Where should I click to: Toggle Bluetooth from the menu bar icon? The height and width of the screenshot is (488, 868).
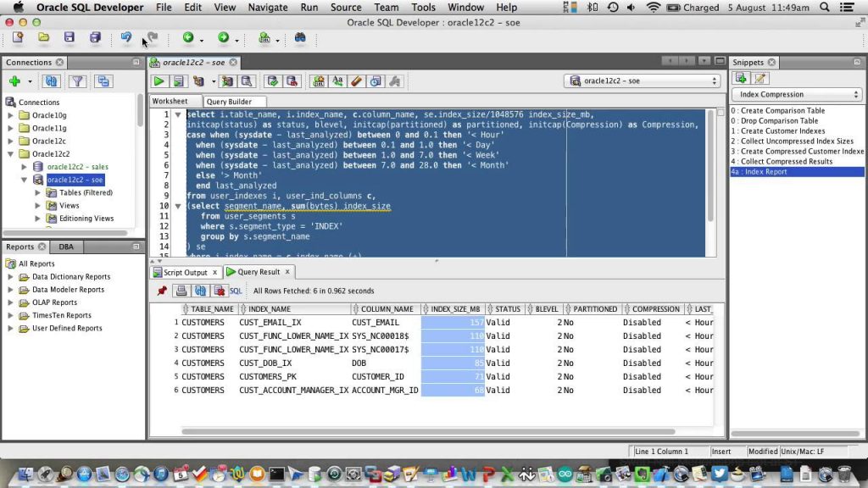(x=593, y=7)
